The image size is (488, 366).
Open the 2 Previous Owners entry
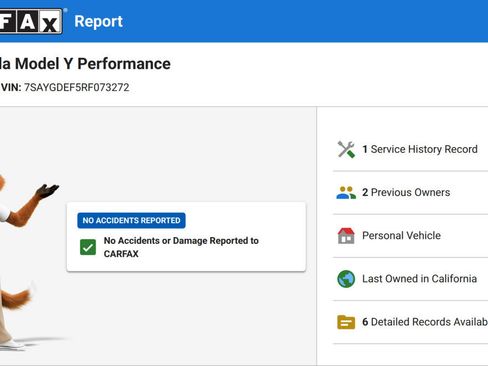tap(406, 192)
